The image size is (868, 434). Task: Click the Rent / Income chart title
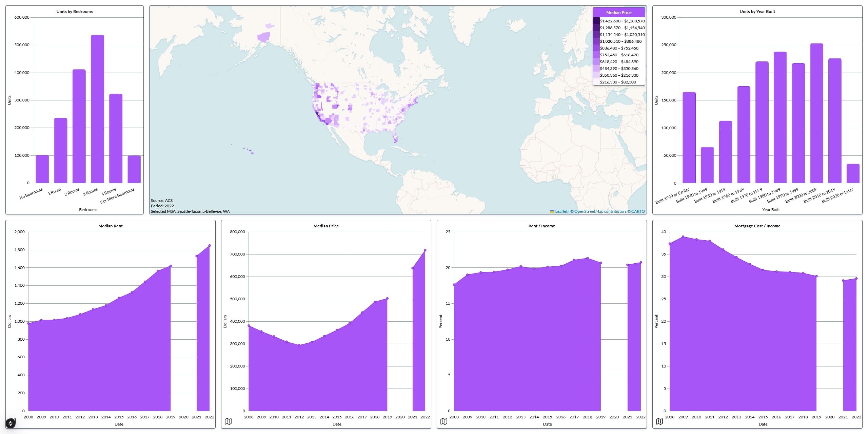pos(541,226)
